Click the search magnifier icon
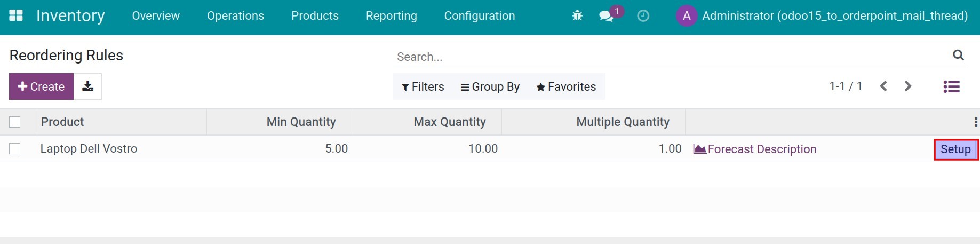 point(958,55)
